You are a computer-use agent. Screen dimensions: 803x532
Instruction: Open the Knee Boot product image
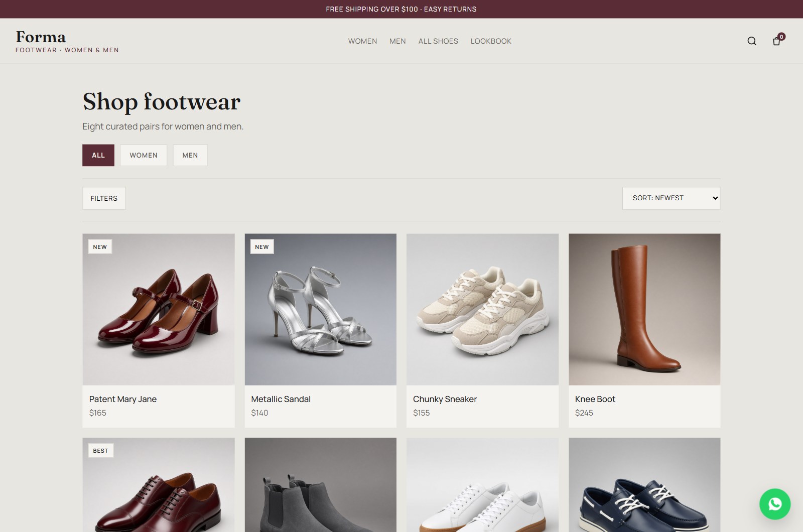644,309
